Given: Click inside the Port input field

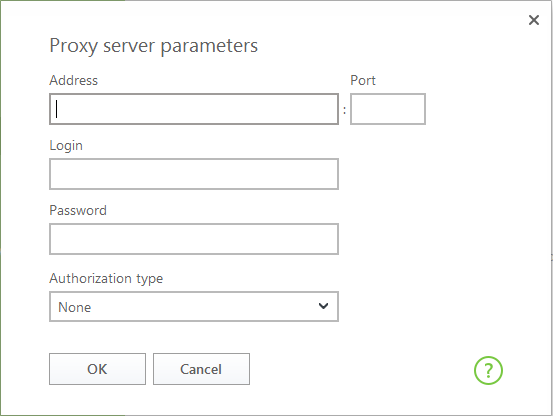Looking at the screenshot, I should (x=388, y=109).
